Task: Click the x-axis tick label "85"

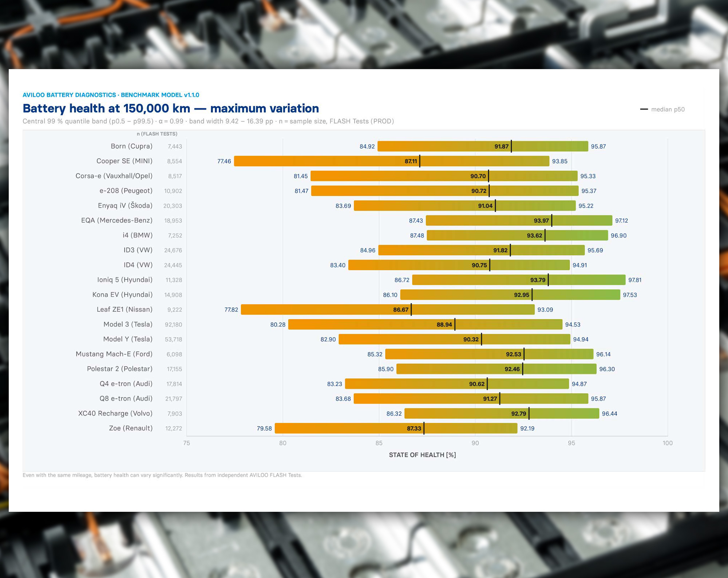Action: (379, 443)
